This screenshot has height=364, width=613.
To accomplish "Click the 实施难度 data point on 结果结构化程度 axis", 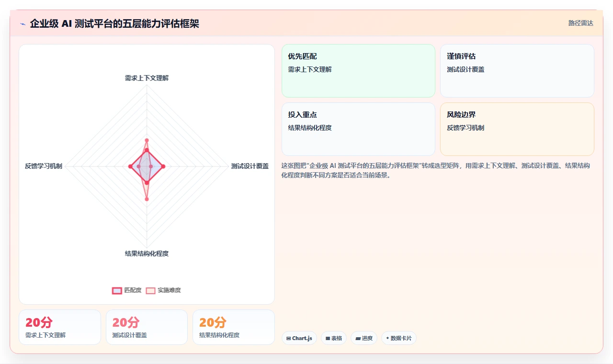I will coord(147,199).
